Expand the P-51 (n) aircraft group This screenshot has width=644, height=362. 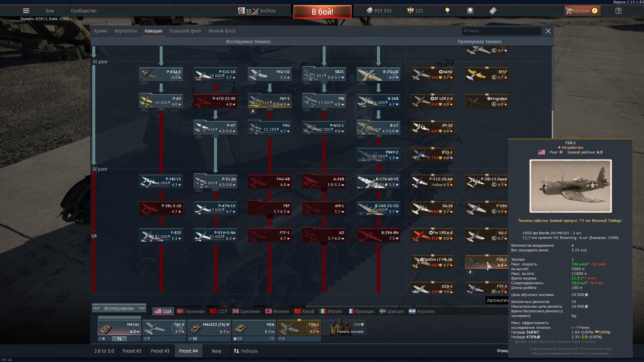215,190
